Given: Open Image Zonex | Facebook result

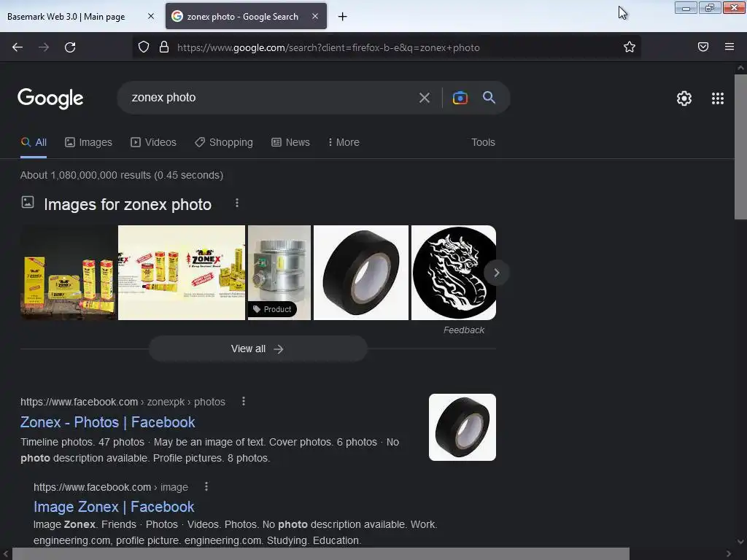Looking at the screenshot, I should click(114, 507).
